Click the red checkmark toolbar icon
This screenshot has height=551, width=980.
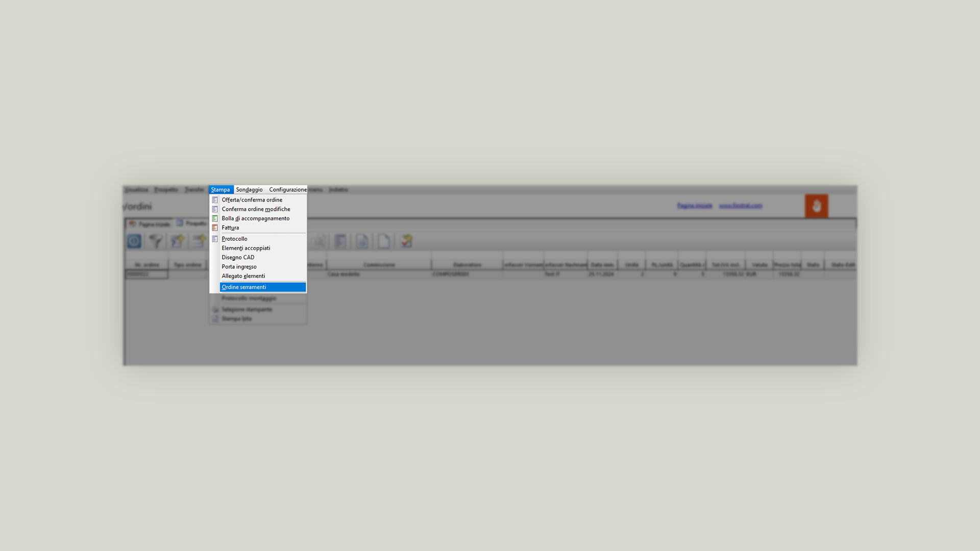(x=406, y=241)
